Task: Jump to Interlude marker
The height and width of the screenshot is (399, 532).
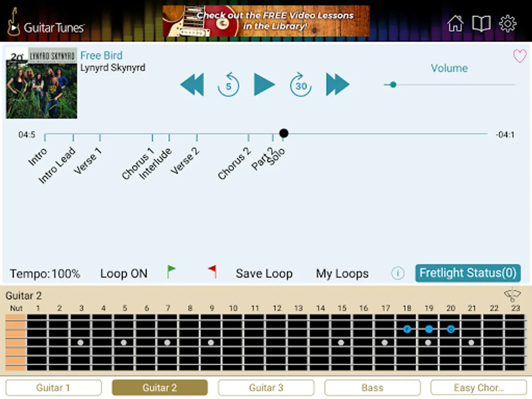Action: click(x=156, y=164)
